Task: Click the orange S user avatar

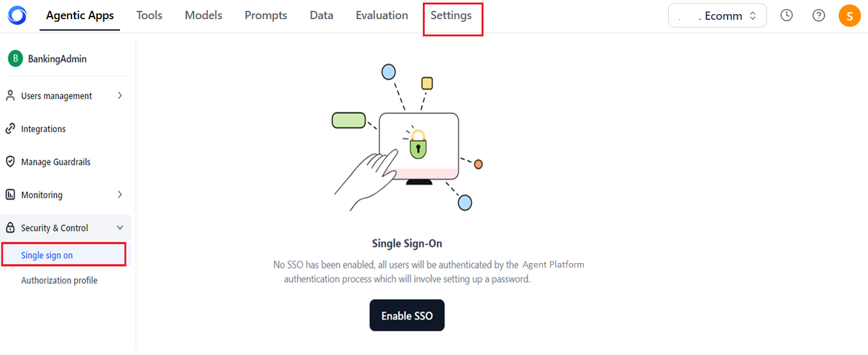Action: tap(849, 15)
